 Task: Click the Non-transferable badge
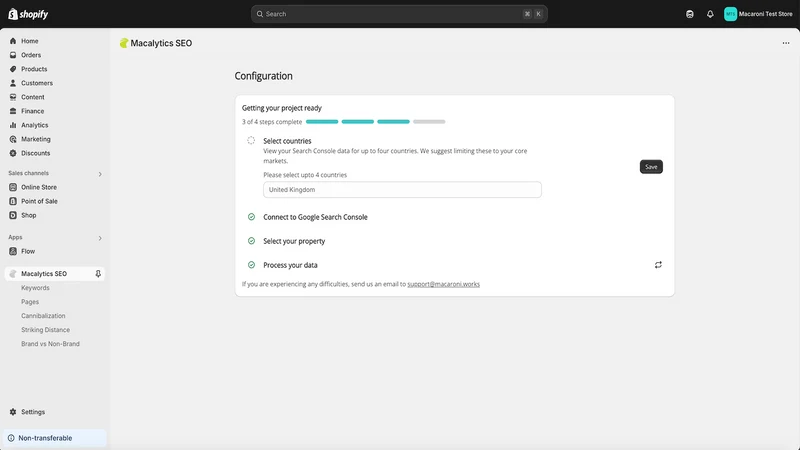pos(55,438)
